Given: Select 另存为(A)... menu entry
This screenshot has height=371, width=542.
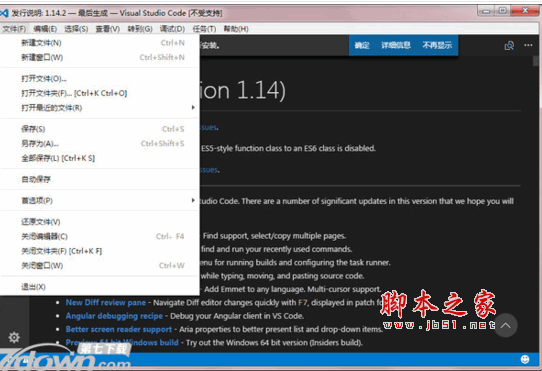Looking at the screenshot, I should [x=100, y=143].
